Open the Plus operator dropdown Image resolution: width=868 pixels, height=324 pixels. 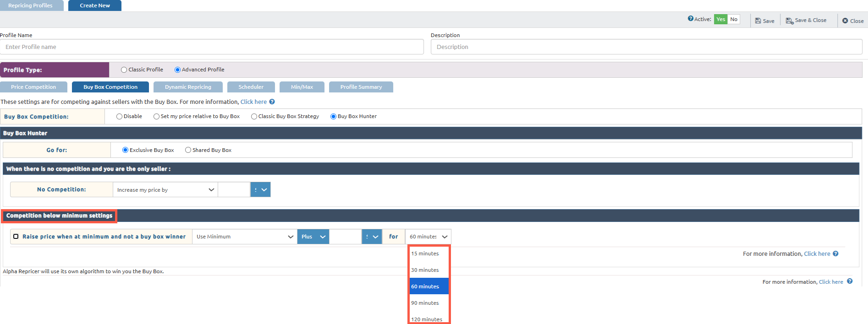coord(313,237)
